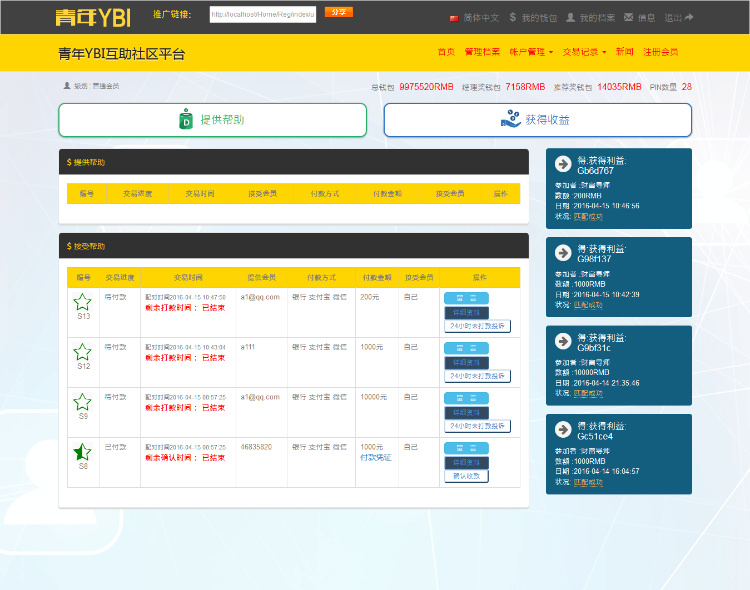Open 信息 messages envelope in top bar

coord(639,18)
